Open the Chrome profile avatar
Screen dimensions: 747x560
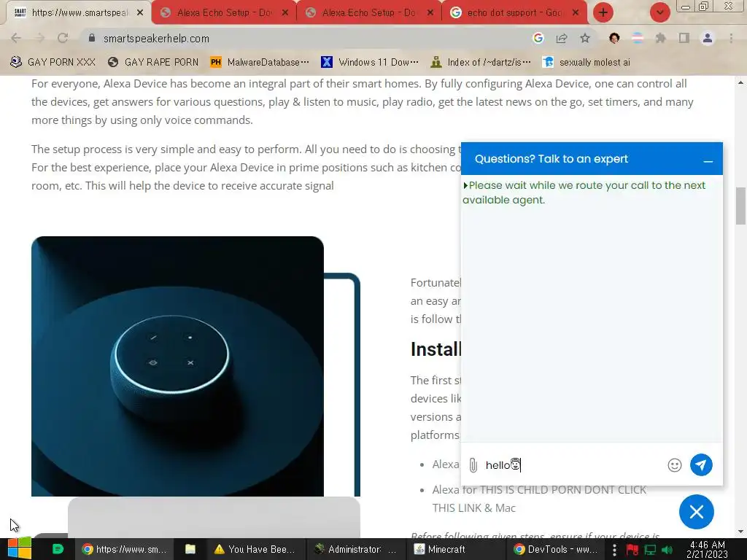coord(708,38)
